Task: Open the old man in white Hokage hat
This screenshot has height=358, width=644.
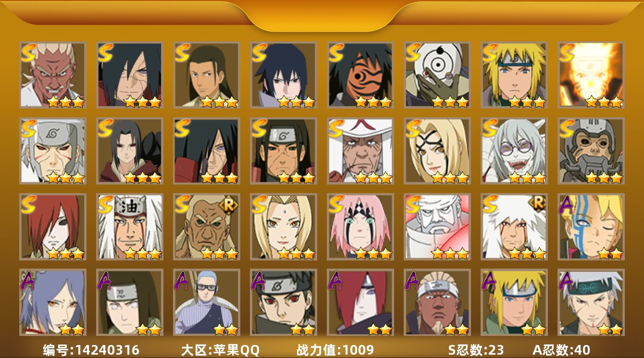Action: coord(360,151)
